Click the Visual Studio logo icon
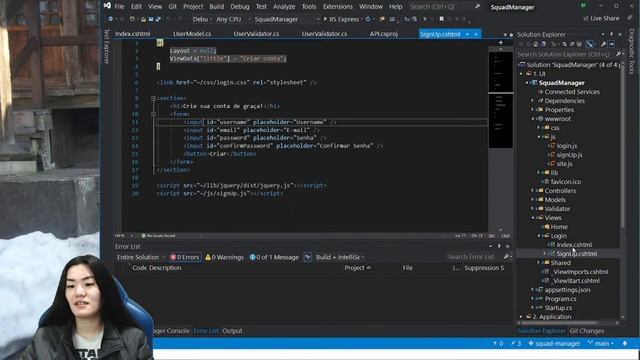 (x=107, y=6)
